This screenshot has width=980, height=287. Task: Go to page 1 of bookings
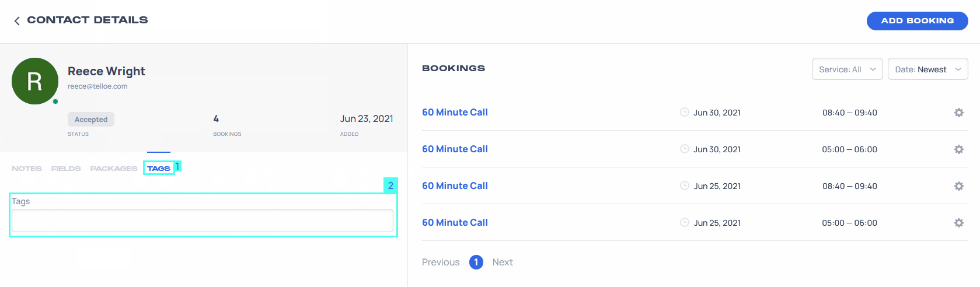coord(476,262)
